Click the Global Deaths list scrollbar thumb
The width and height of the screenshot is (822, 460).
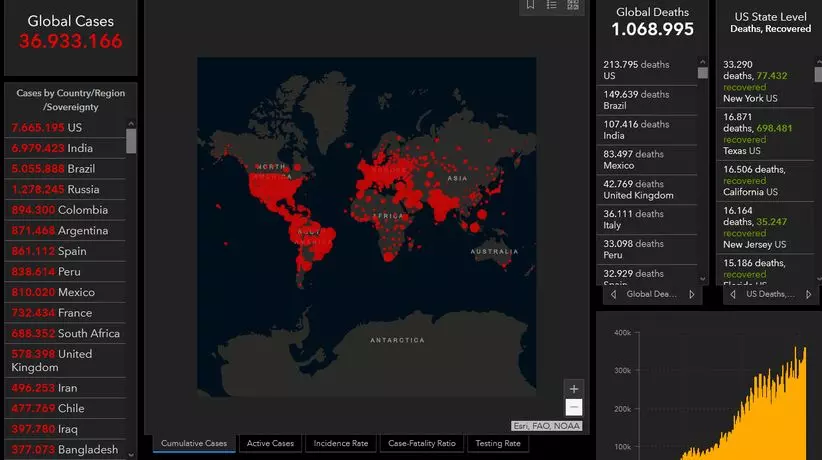[703, 72]
